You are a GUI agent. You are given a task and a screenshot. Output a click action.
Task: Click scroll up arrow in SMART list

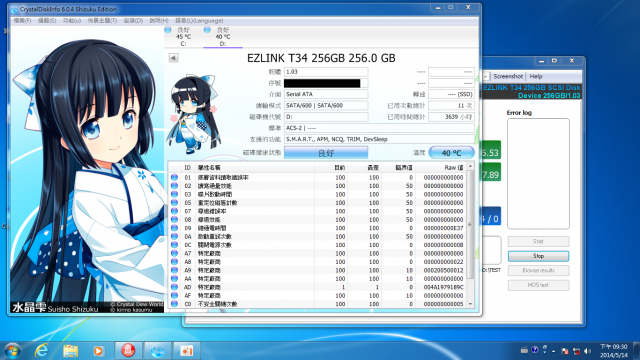470,166
